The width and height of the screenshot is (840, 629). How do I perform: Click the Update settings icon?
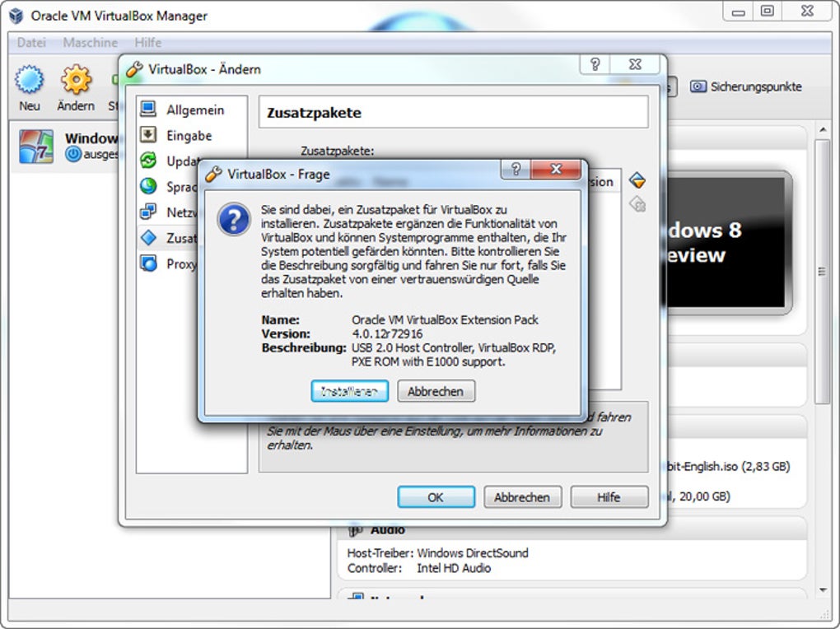pos(148,161)
